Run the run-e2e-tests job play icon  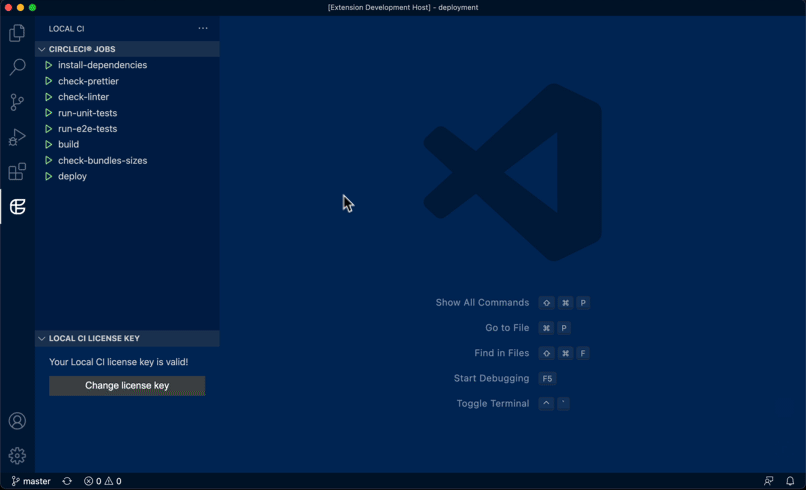(48, 129)
